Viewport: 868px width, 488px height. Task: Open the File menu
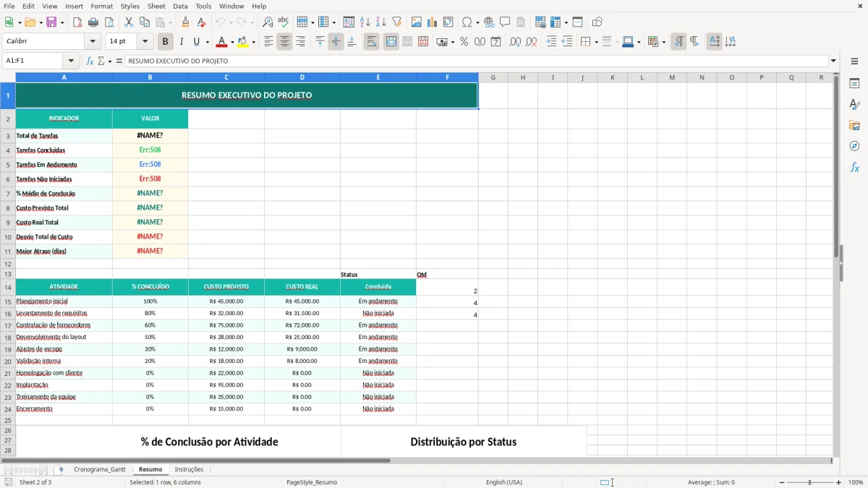coord(9,6)
